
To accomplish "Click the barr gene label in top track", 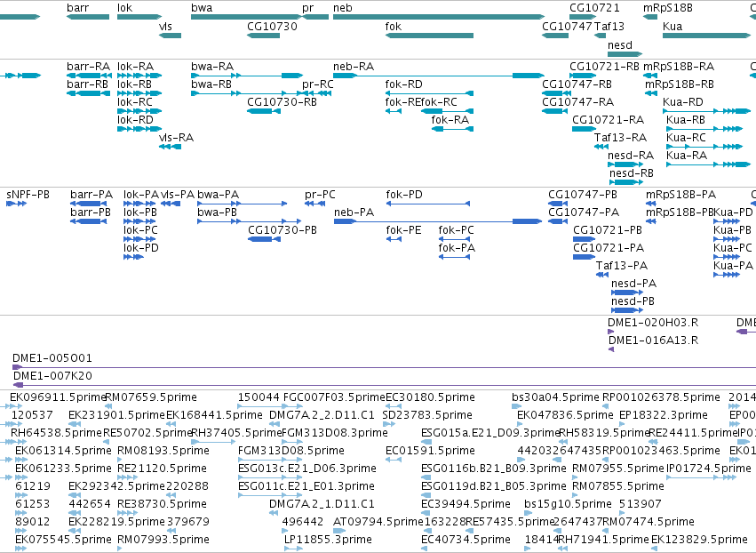I will 77,8.
